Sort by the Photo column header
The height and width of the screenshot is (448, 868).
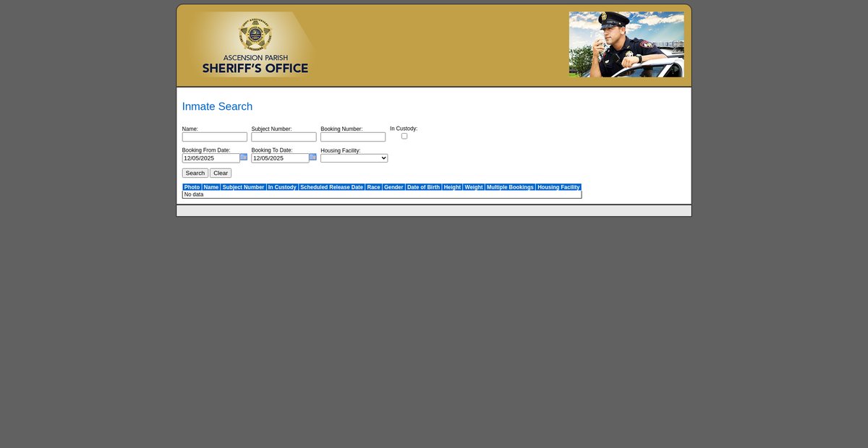(x=192, y=187)
